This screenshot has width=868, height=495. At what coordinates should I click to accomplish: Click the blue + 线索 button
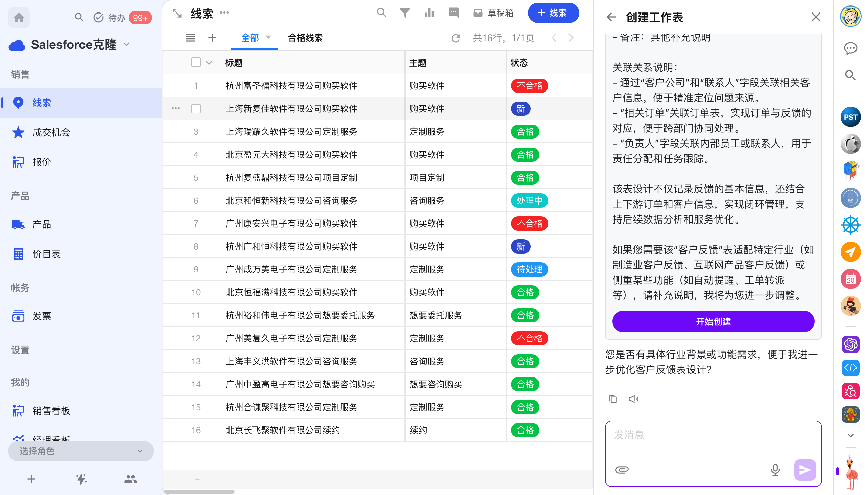(x=553, y=13)
